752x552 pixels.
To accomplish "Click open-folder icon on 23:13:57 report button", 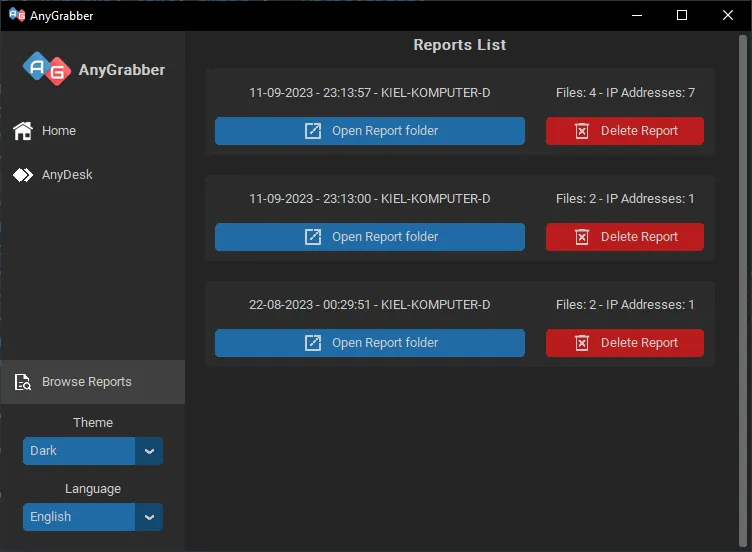I will (313, 131).
